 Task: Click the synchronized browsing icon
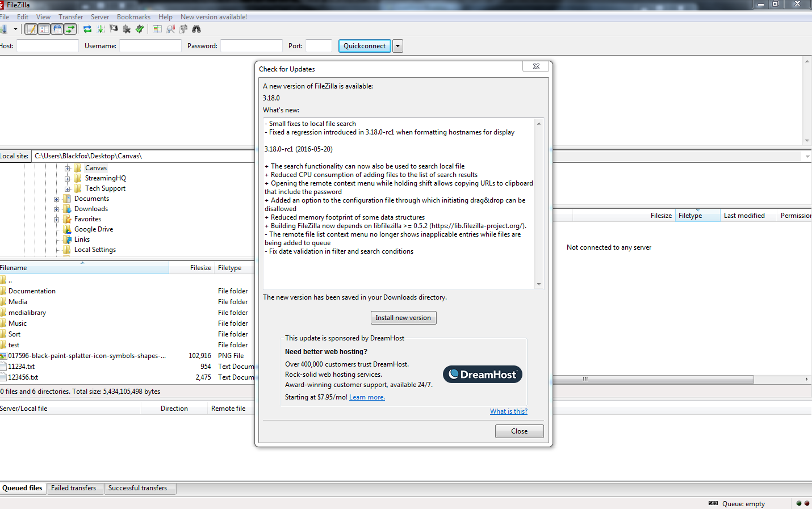pyautogui.click(x=183, y=29)
